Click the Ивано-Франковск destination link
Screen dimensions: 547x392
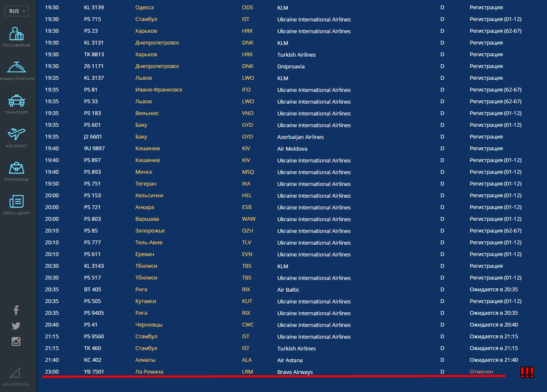pos(159,90)
